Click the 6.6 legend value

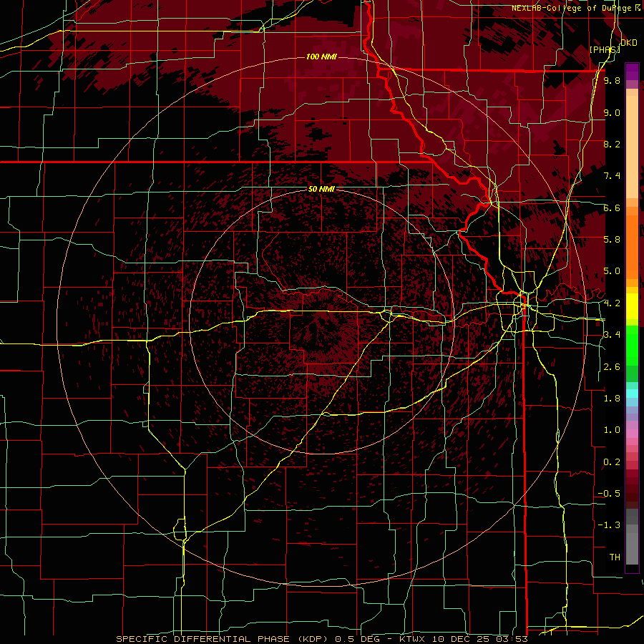tap(612, 208)
